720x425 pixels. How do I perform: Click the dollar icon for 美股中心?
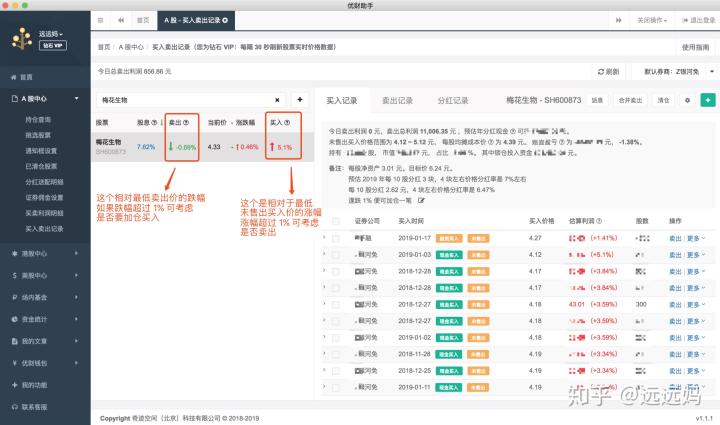(14, 275)
